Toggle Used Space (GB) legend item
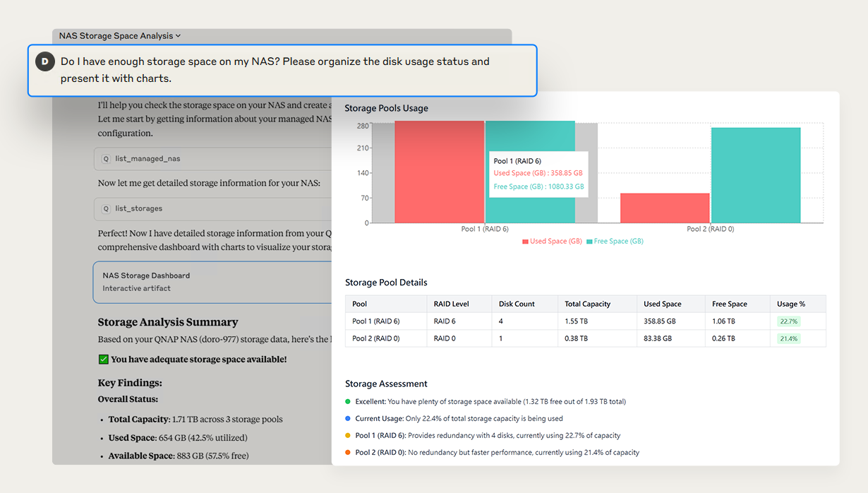The image size is (868, 493). (x=555, y=242)
